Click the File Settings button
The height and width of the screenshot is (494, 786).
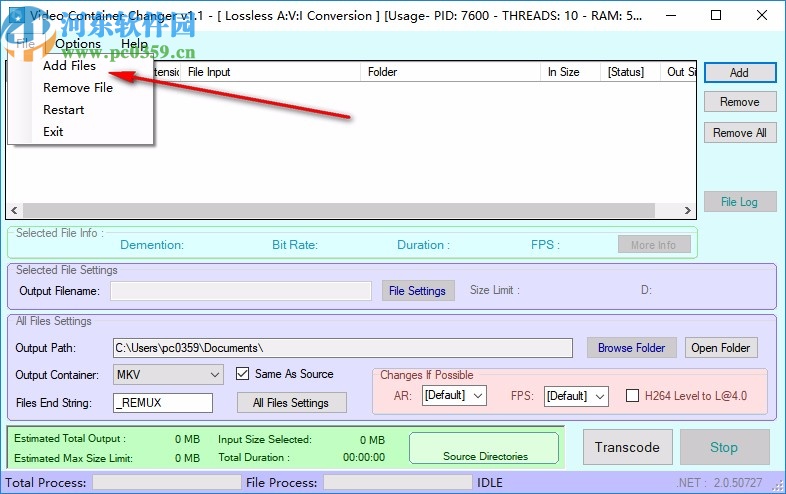tap(417, 291)
